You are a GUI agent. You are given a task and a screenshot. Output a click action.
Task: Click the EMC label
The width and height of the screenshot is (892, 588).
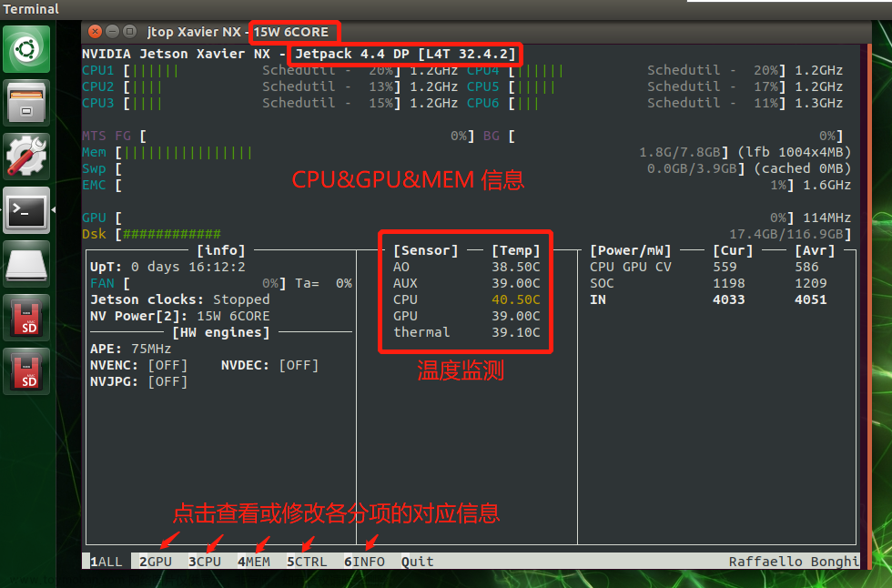(94, 185)
